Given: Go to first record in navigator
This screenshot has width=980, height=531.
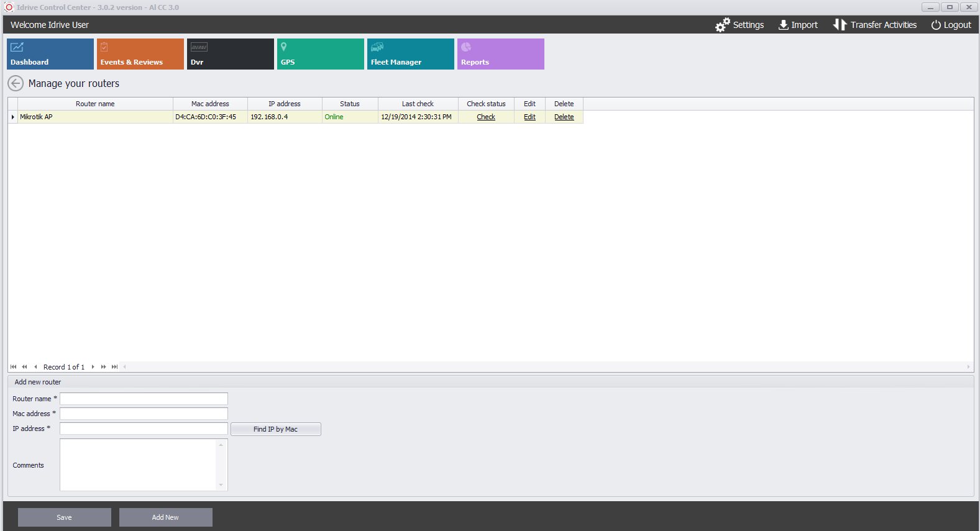Looking at the screenshot, I should pyautogui.click(x=14, y=367).
